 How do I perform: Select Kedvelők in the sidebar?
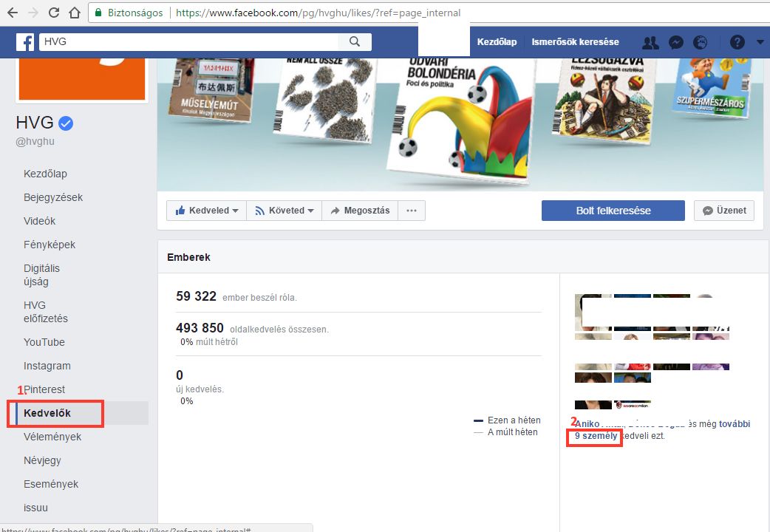(47, 413)
